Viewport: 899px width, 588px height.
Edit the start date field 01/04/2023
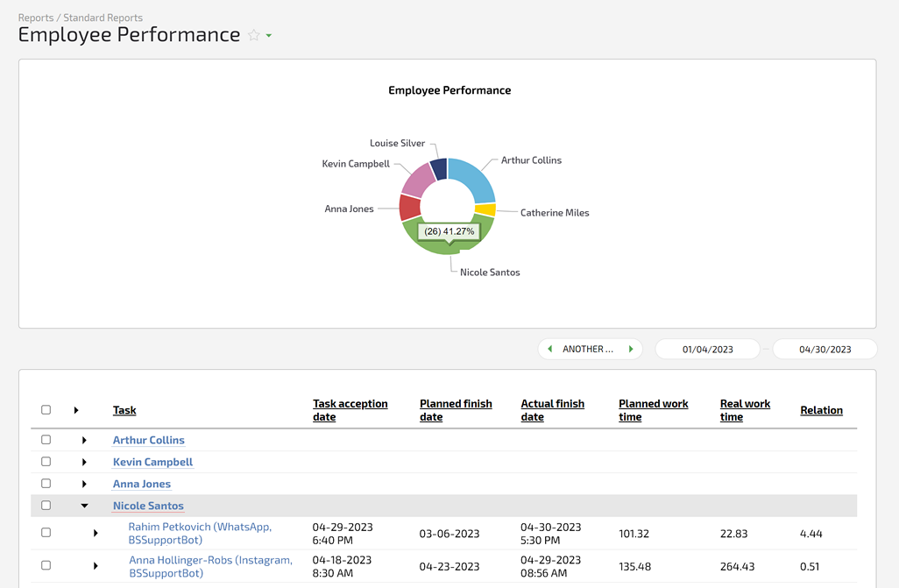click(708, 349)
